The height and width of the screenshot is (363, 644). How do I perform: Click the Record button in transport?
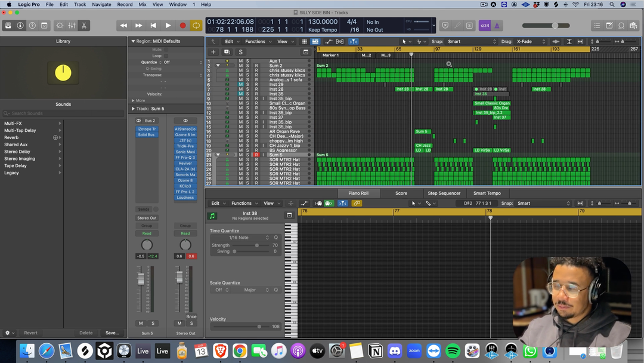click(182, 26)
